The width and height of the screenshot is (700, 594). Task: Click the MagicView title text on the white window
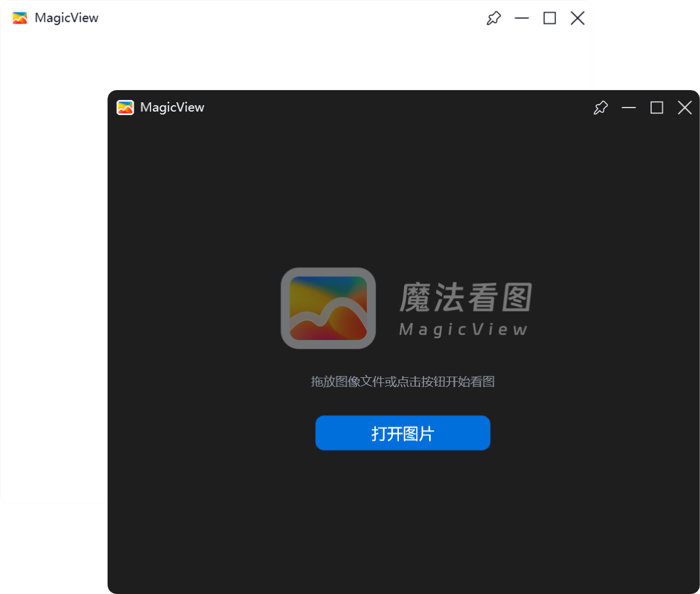[x=67, y=18]
